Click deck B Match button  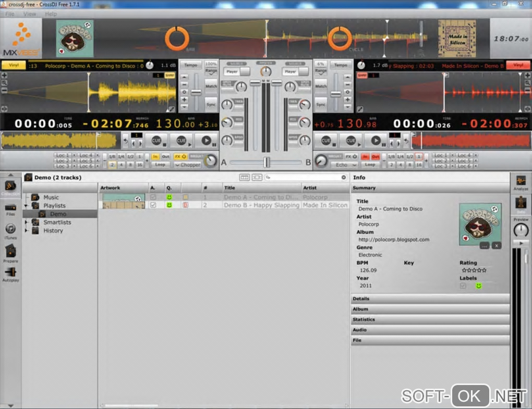coord(321,86)
